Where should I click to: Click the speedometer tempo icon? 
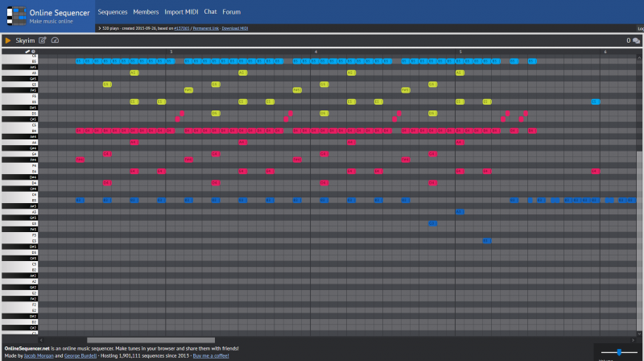pos(55,40)
